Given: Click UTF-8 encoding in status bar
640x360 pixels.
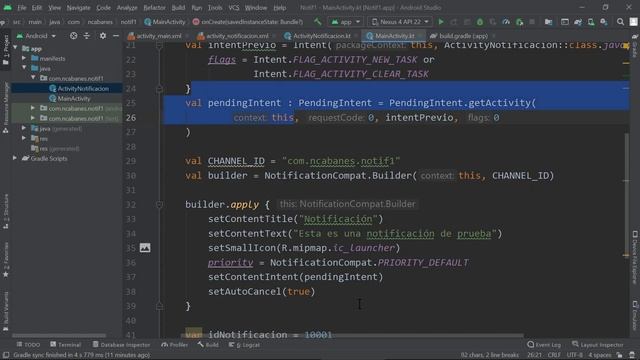Looking at the screenshot, I should 575,355.
